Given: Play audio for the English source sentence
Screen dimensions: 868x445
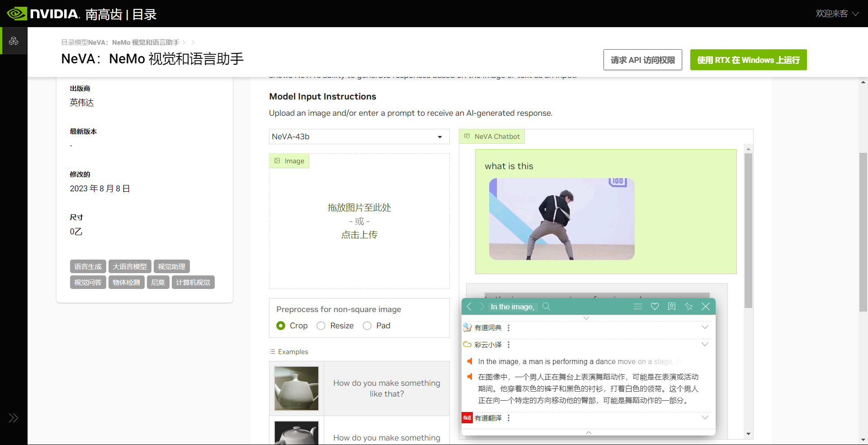Looking at the screenshot, I should pos(470,361).
